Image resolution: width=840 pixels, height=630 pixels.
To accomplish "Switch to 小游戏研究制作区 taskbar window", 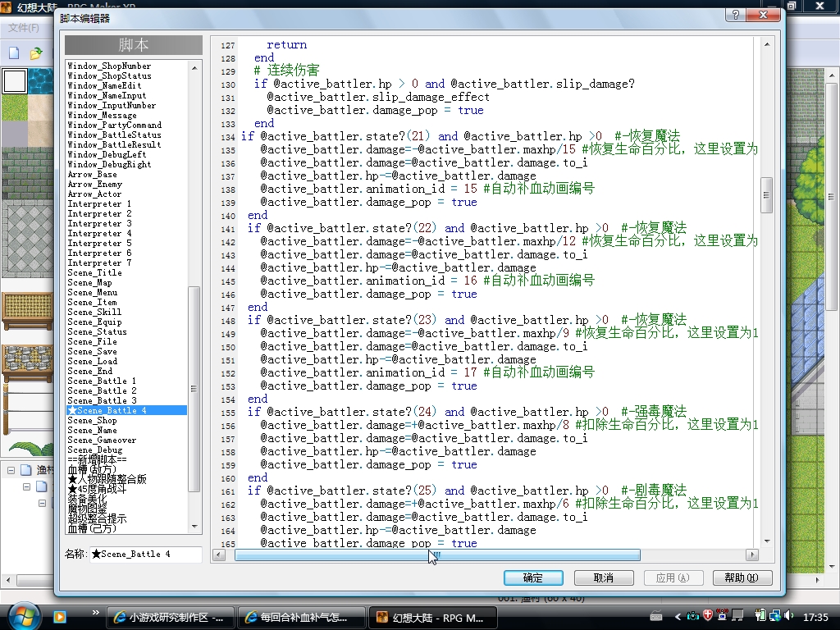I will pyautogui.click(x=171, y=617).
